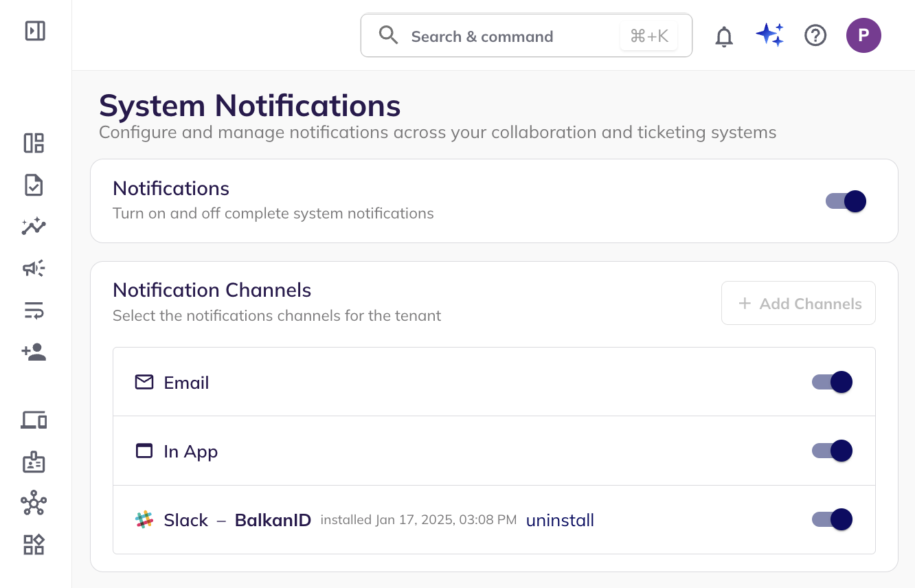
Task: Open the megaphone campaigns icon
Action: coord(34,269)
